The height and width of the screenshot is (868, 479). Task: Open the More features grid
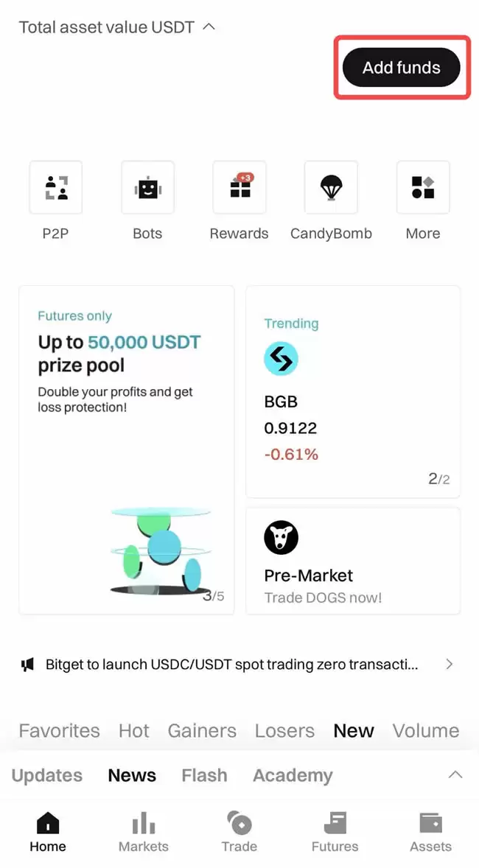tap(422, 188)
